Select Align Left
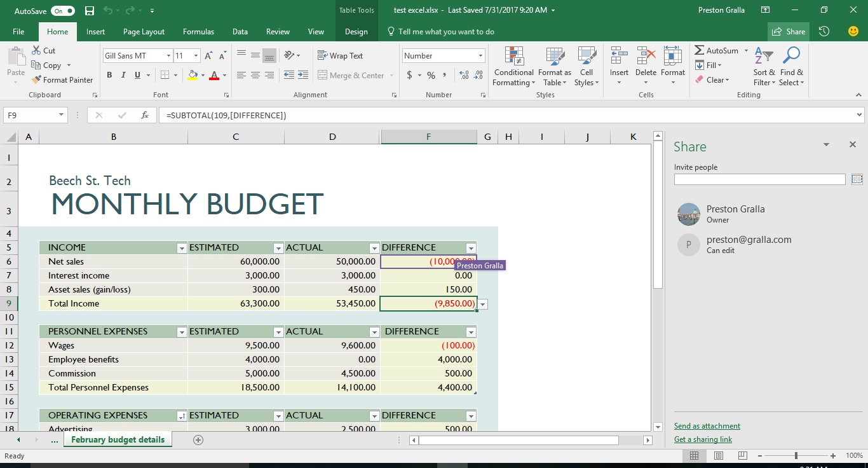This screenshot has height=468, width=868. tap(241, 75)
